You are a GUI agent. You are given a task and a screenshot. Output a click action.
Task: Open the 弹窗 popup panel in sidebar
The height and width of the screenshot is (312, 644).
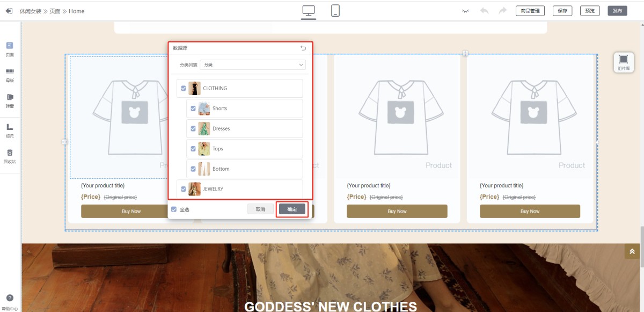pyautogui.click(x=10, y=100)
